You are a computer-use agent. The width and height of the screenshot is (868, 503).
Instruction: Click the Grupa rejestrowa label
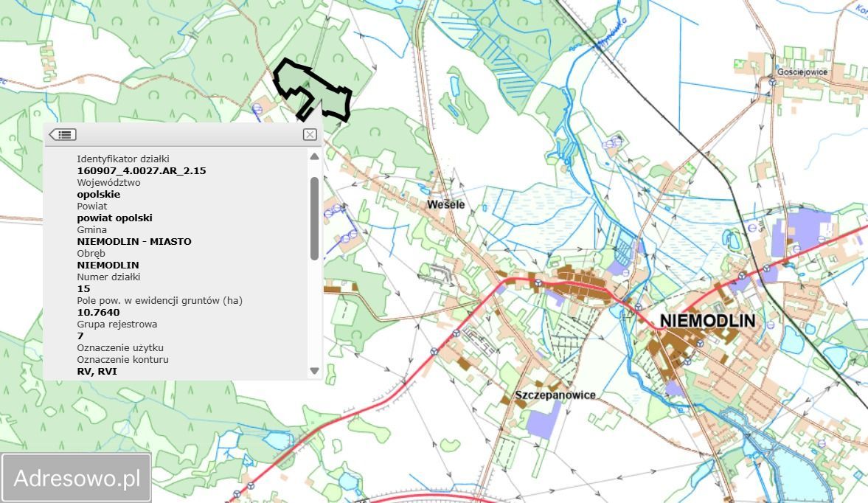117,325
